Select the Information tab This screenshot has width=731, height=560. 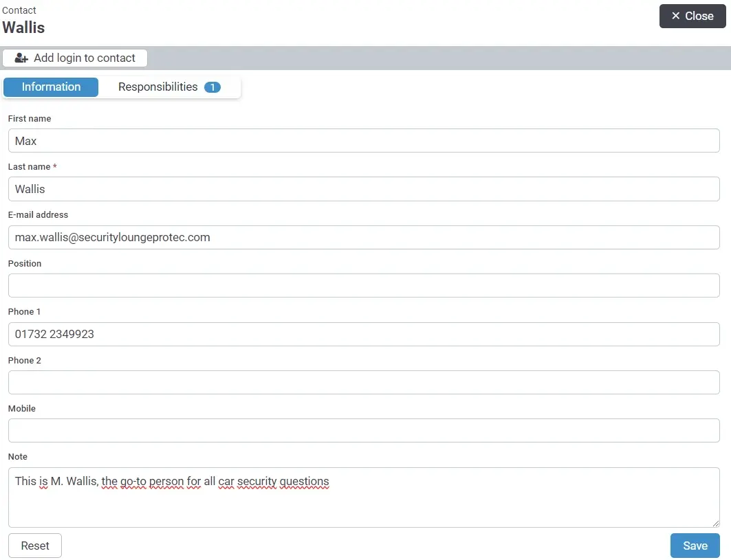pos(50,87)
